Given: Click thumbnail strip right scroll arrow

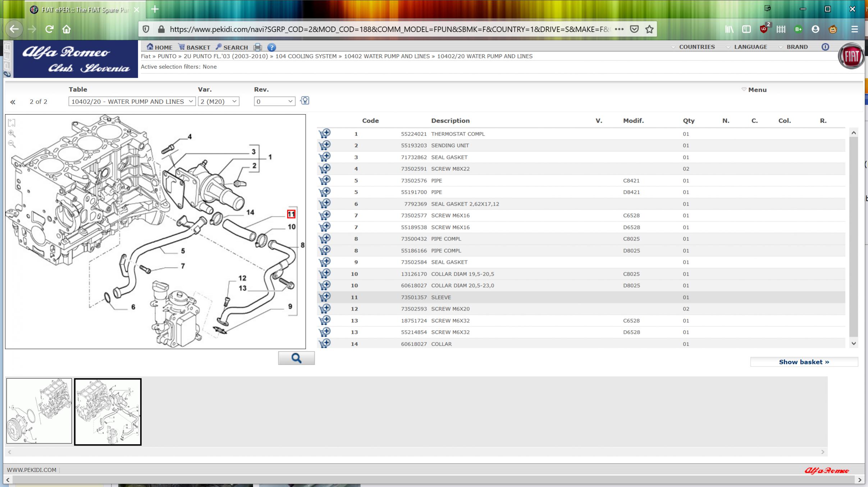Looking at the screenshot, I should point(823,452).
